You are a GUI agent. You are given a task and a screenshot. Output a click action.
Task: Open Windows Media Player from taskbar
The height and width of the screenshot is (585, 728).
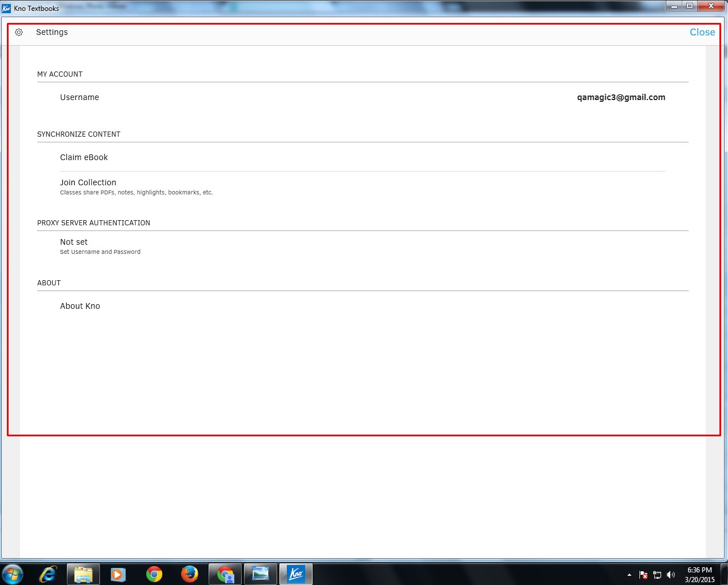tap(118, 574)
